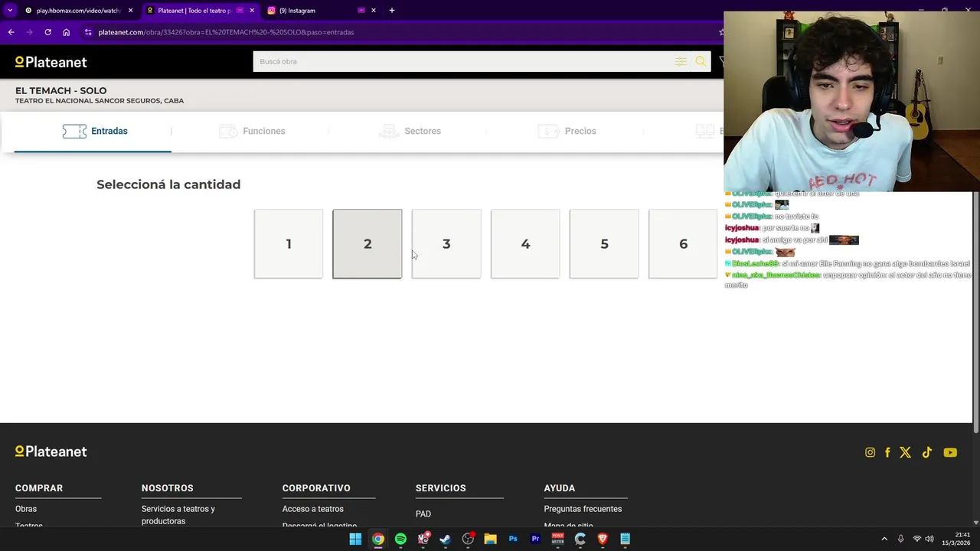
Task: Open Plateanet TikTok profile icon
Action: (927, 452)
